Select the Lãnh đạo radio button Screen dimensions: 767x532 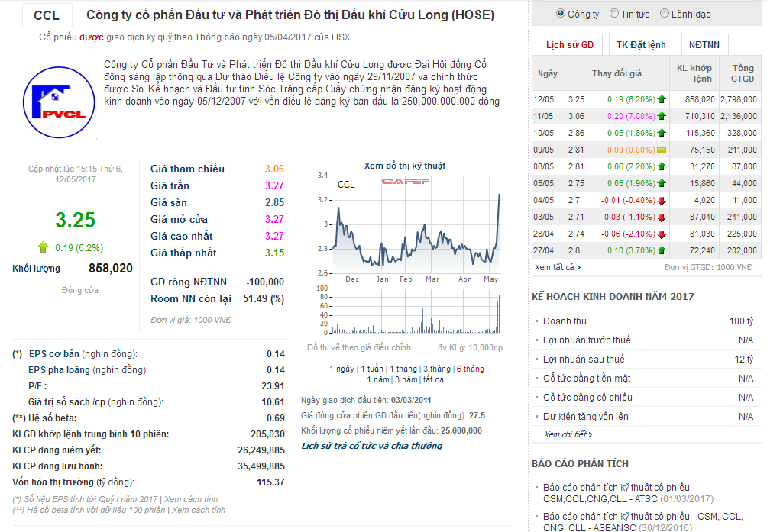pos(665,14)
